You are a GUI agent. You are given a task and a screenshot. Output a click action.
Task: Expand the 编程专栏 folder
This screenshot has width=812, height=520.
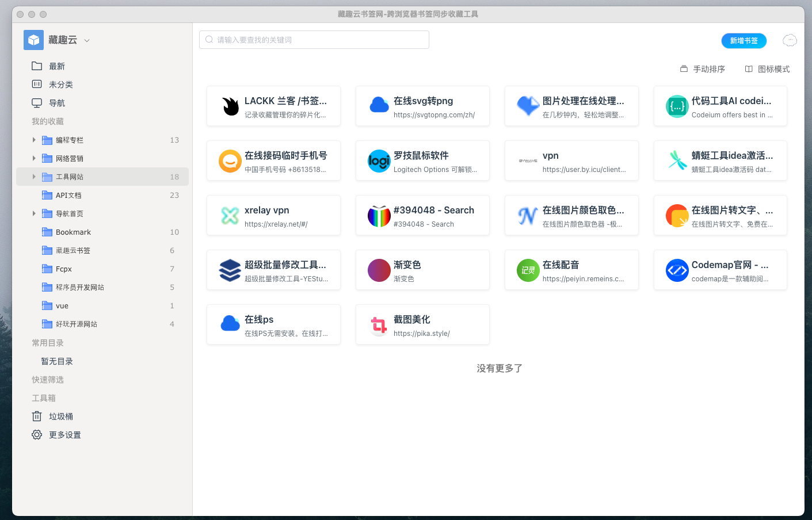35,140
